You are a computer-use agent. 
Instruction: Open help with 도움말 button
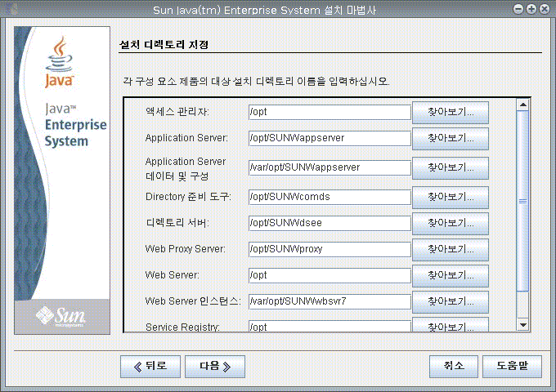(512, 367)
